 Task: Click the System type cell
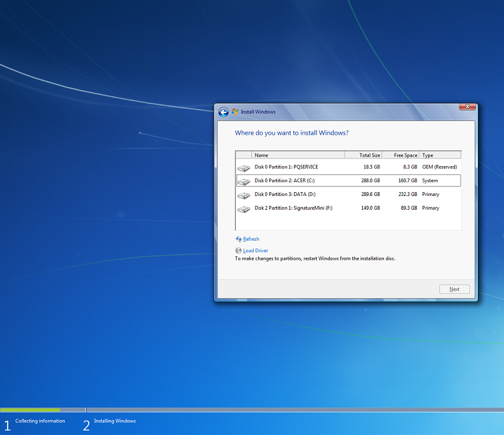click(430, 181)
